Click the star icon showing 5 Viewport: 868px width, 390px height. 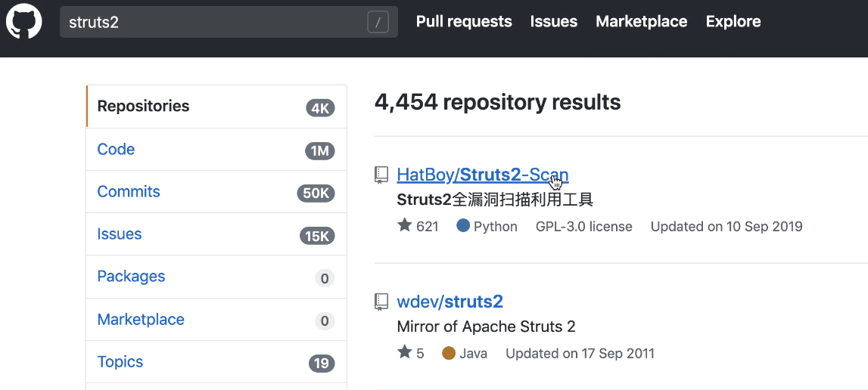pos(405,353)
